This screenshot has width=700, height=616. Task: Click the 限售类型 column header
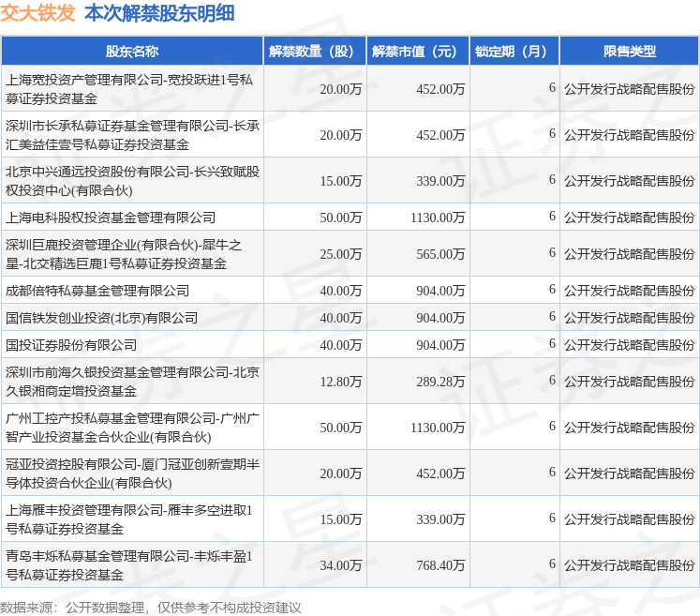(x=630, y=52)
